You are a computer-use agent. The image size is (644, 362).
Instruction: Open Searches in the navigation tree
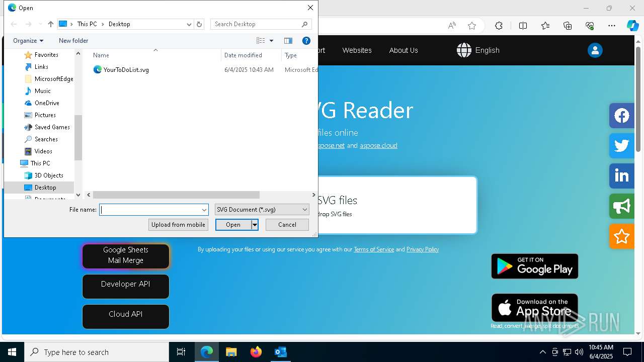point(46,139)
